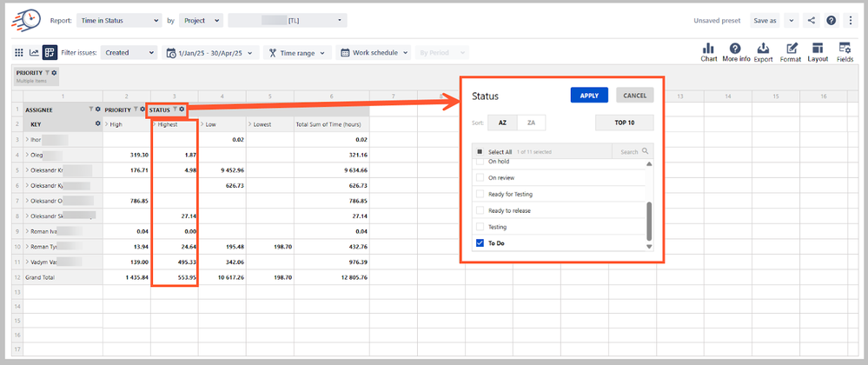868x365 pixels.
Task: Filter the ASSIGNEE field
Action: (x=91, y=109)
